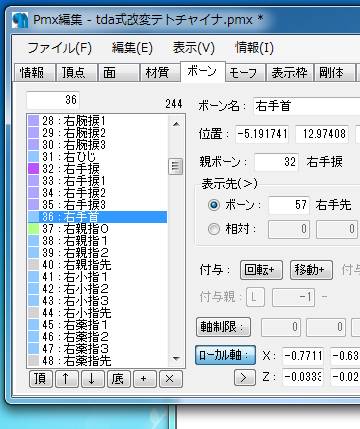
Task: Select bone 31 : 右ひじ
Action: coord(97,157)
